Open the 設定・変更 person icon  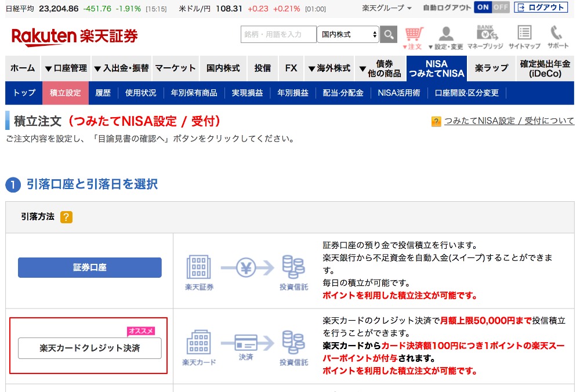445,38
